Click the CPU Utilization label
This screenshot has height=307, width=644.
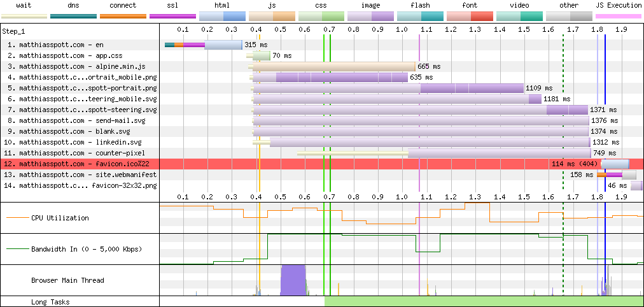60,218
